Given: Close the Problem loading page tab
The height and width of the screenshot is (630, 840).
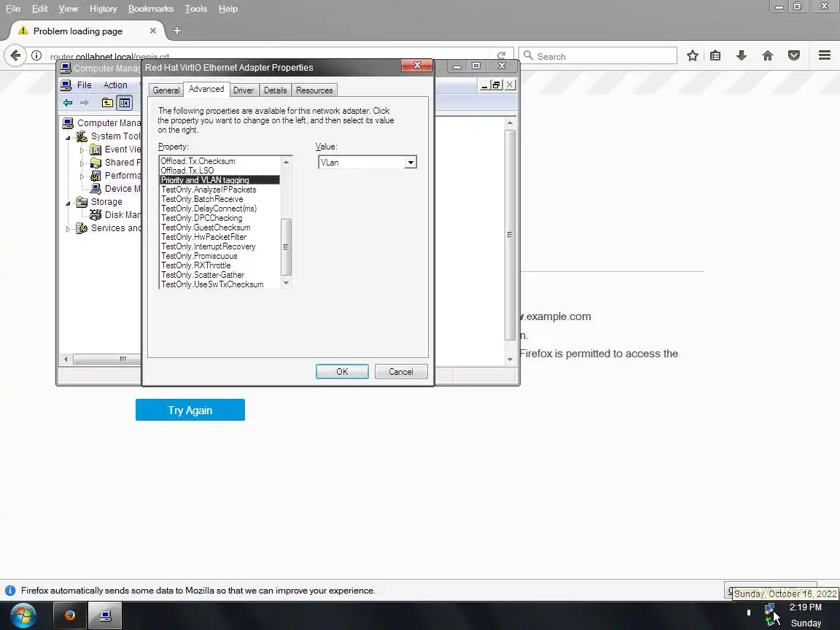Looking at the screenshot, I should pos(153,31).
